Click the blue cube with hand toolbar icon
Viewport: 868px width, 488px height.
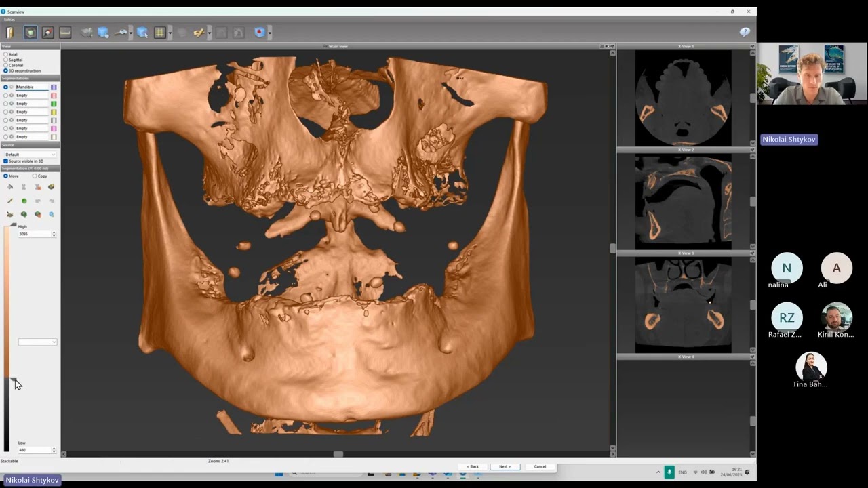click(103, 33)
